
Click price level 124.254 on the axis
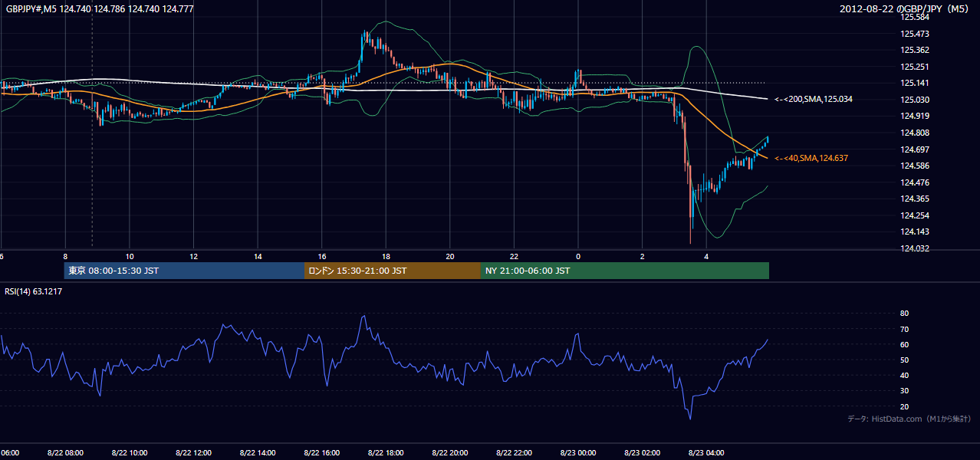click(916, 215)
